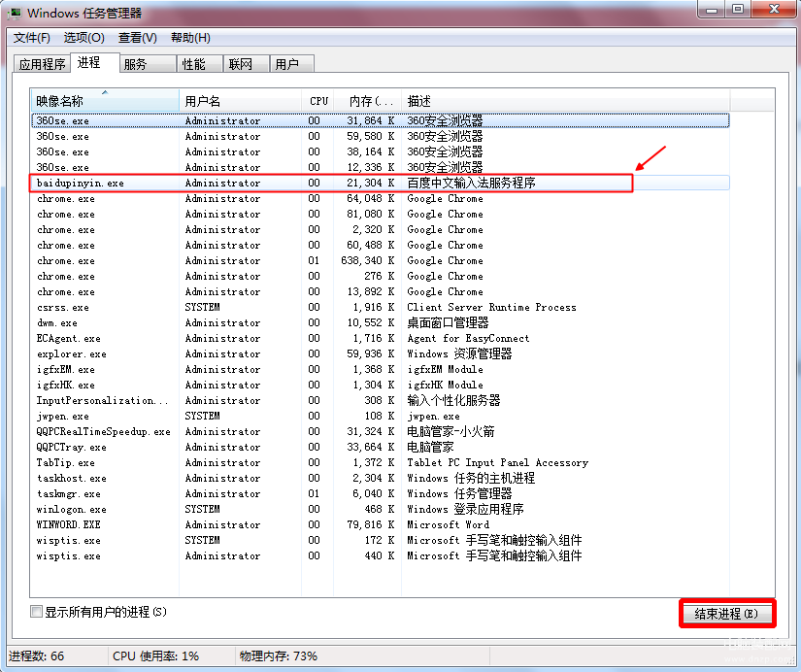Enable 显示所有用户的进程 checkbox
The image size is (801, 672).
tap(36, 612)
